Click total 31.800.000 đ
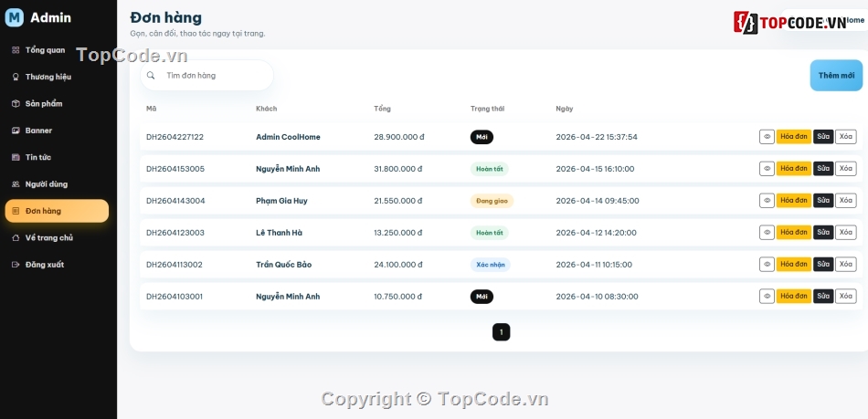Screen dimensions: 868x419 (x=398, y=169)
